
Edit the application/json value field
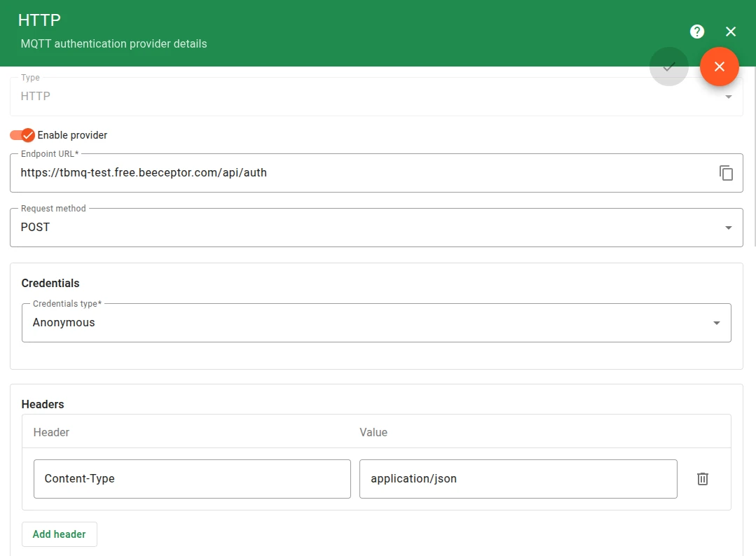[x=518, y=479]
